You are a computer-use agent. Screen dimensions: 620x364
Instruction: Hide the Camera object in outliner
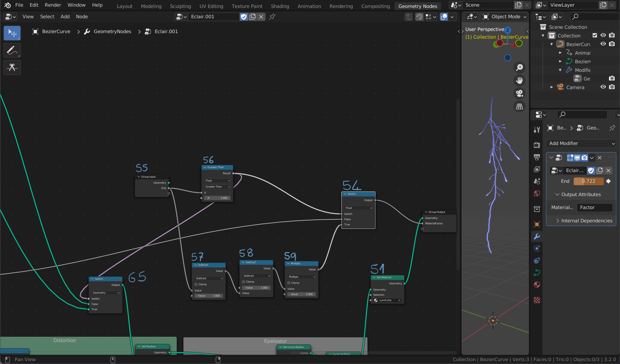(603, 87)
